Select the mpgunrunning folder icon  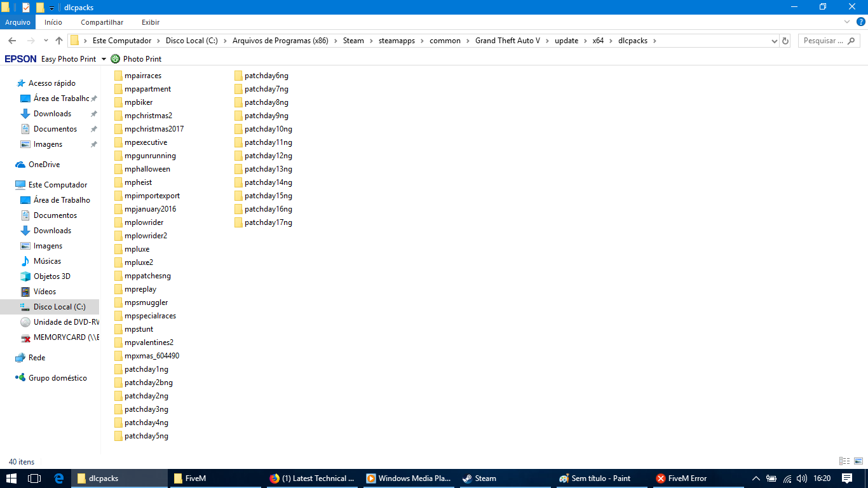[118, 156]
